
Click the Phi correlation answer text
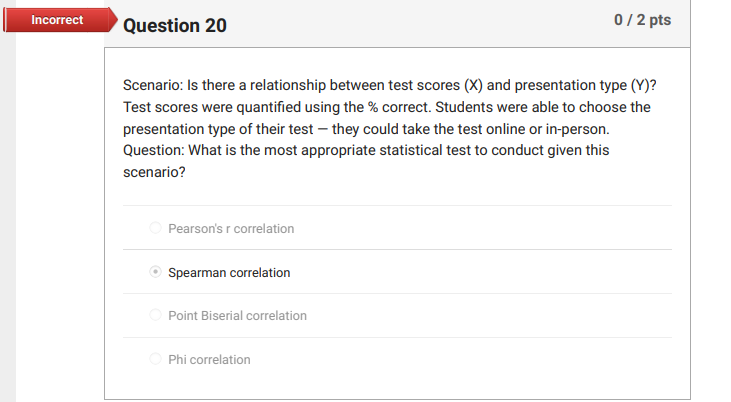(209, 359)
